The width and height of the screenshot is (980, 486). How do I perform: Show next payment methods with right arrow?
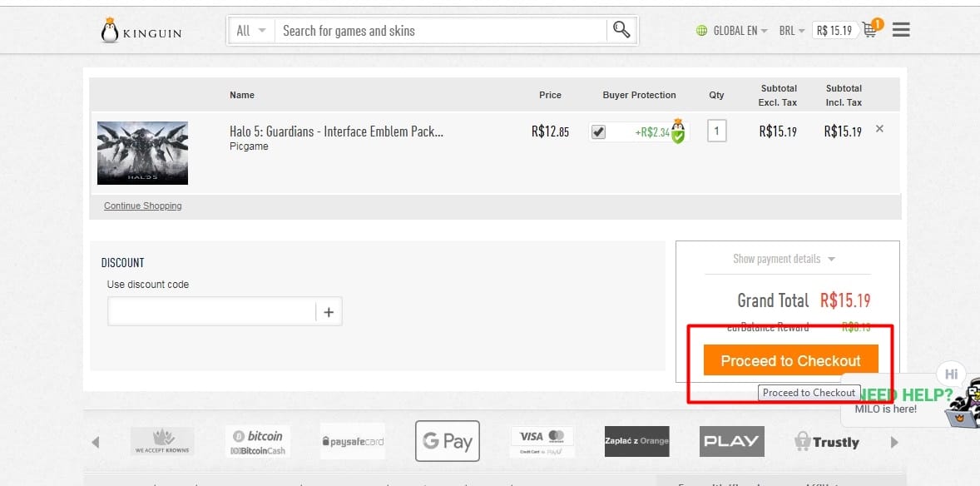pyautogui.click(x=894, y=442)
